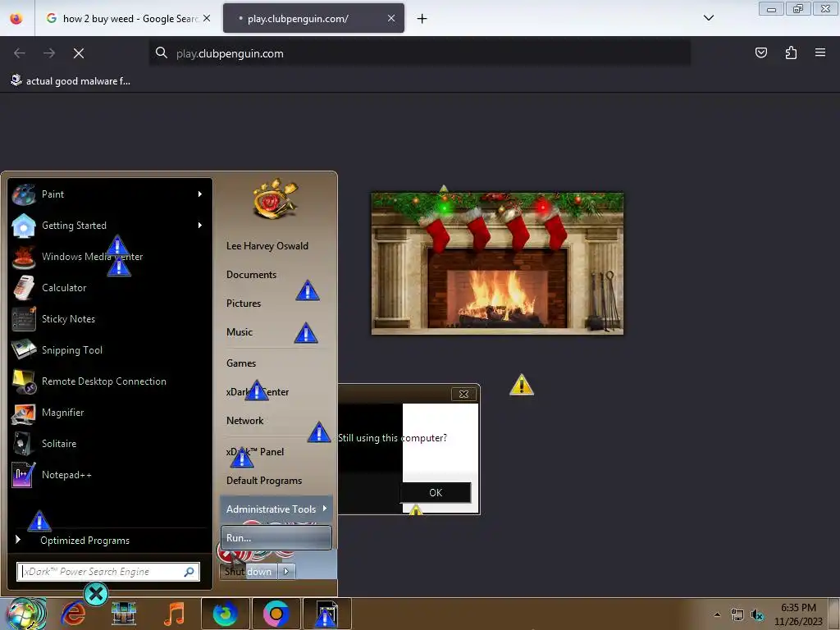Click Lee Harvey Oswald user folder
The height and width of the screenshot is (630, 840).
(267, 246)
